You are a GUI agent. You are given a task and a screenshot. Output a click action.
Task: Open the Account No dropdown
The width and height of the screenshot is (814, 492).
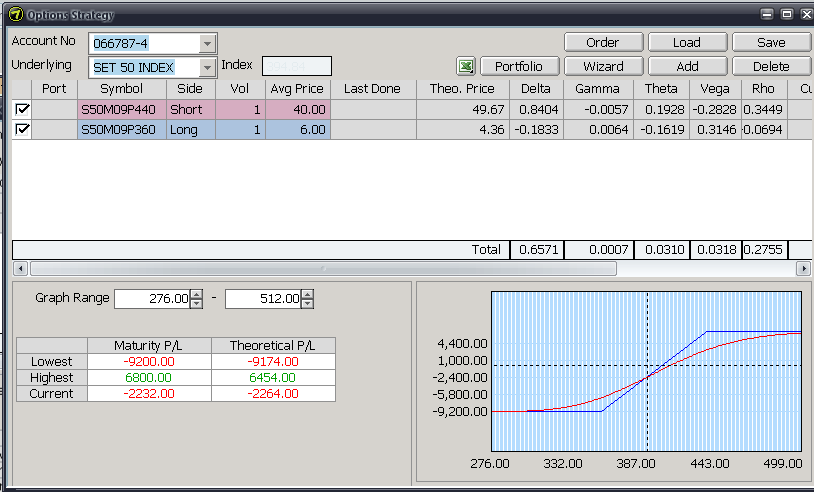click(207, 44)
